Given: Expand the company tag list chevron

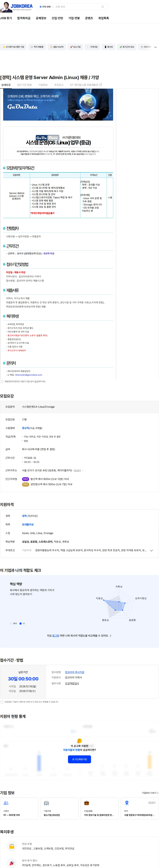Looking at the screenshot, I should tap(155, 47).
